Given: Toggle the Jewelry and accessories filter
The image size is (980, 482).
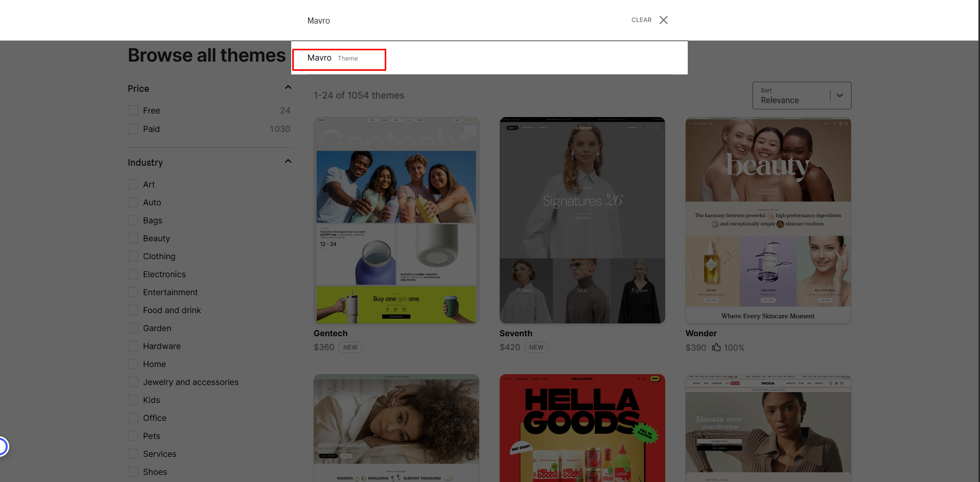Looking at the screenshot, I should click(133, 381).
